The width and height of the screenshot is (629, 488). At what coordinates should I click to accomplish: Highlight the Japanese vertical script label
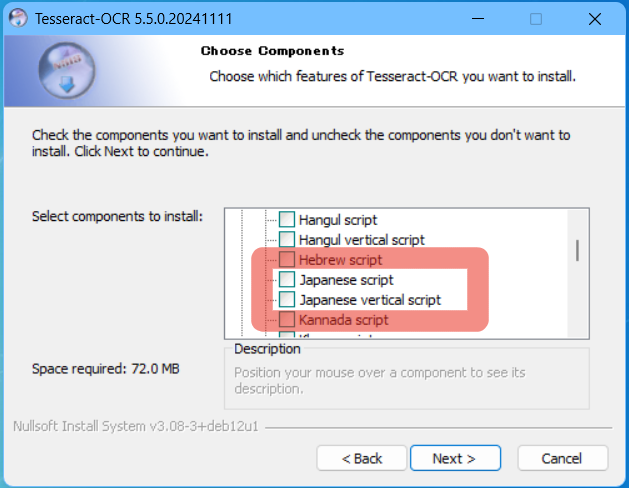370,300
